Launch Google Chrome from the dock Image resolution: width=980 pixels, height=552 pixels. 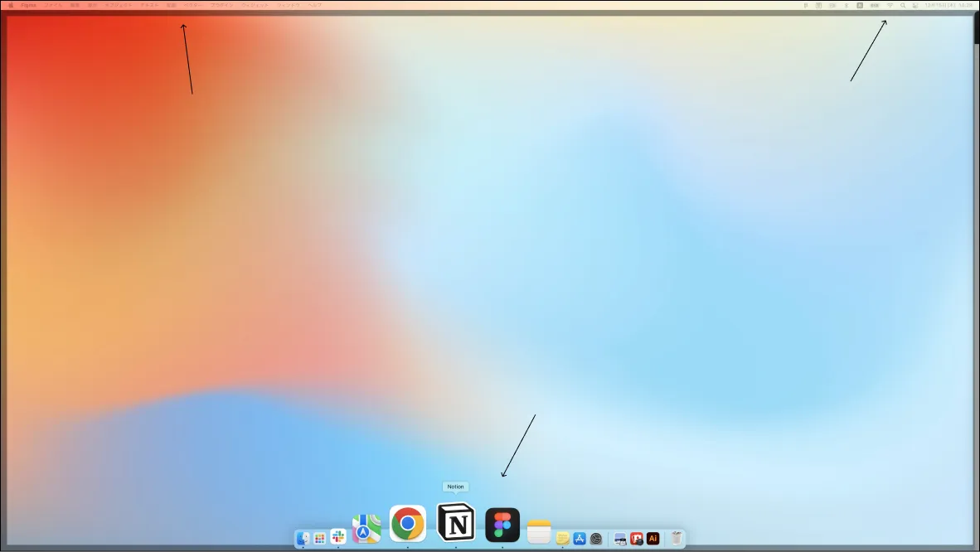tap(408, 524)
